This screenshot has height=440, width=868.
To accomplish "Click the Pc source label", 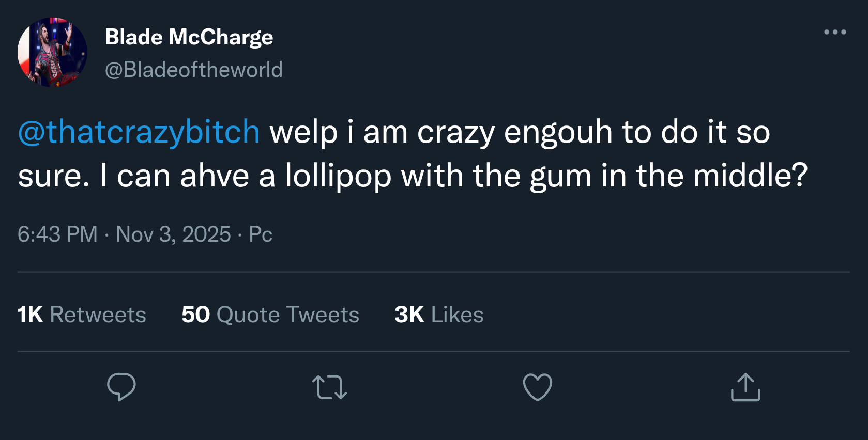I will click(x=261, y=234).
